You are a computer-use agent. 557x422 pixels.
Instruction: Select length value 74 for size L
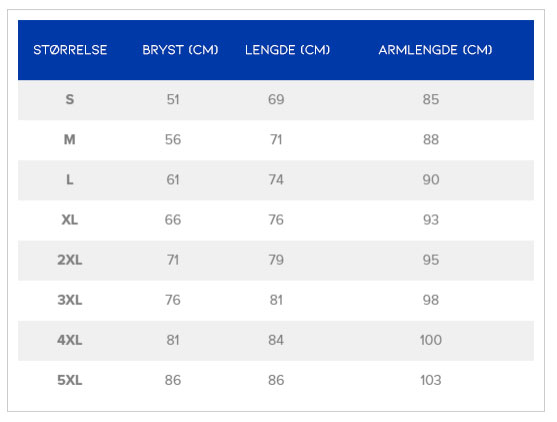point(276,180)
